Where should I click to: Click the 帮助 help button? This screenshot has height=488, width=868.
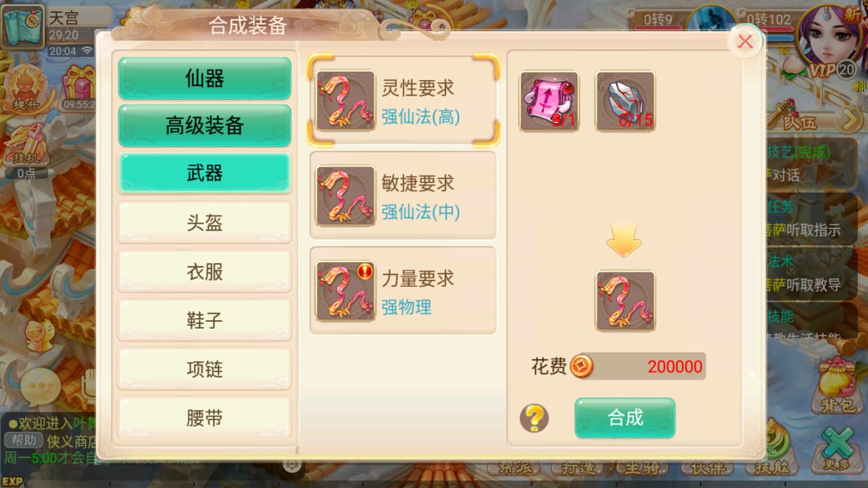click(23, 440)
